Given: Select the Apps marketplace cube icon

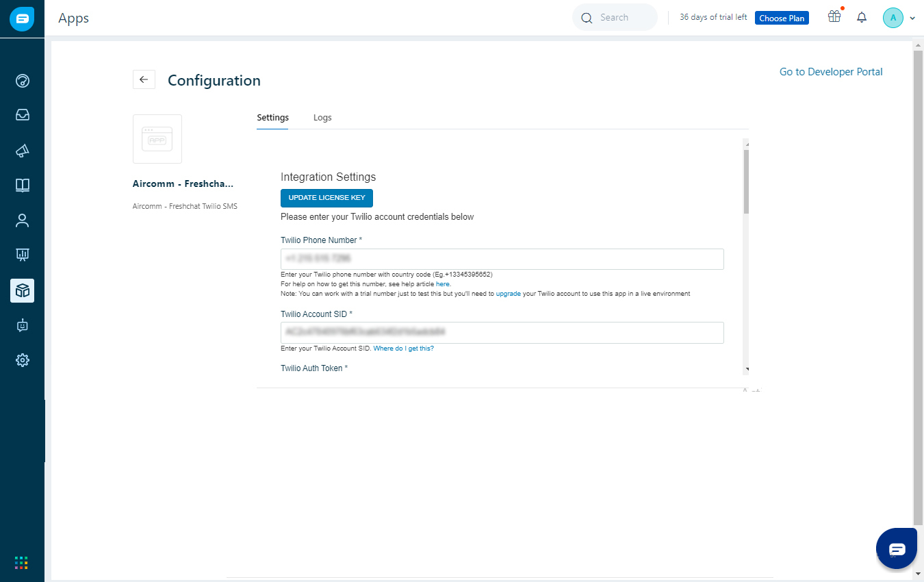Looking at the screenshot, I should [22, 290].
